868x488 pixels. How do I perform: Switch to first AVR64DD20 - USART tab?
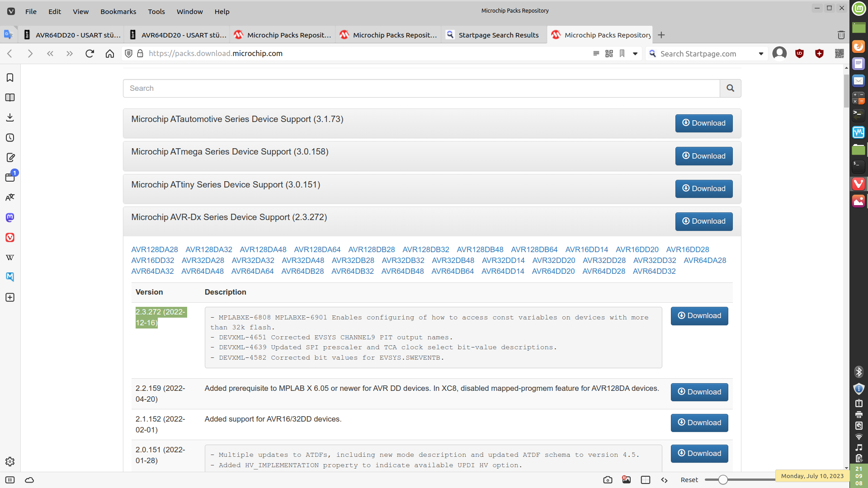pos(71,35)
